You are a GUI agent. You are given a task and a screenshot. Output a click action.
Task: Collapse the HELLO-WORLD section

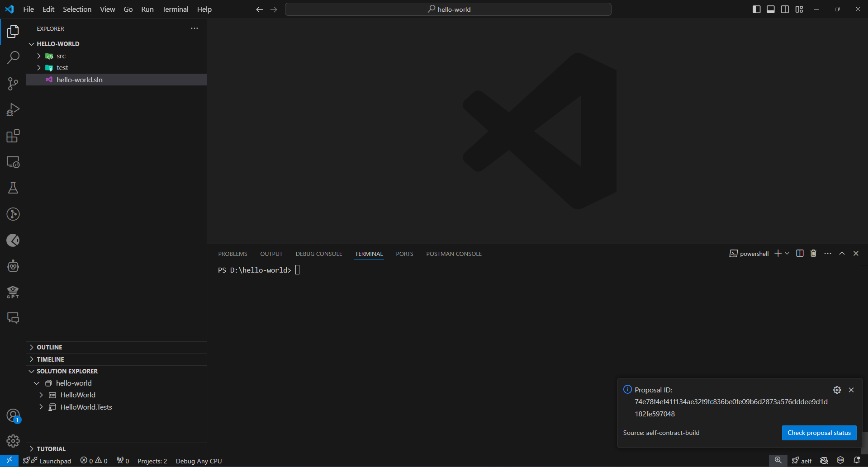tap(32, 44)
